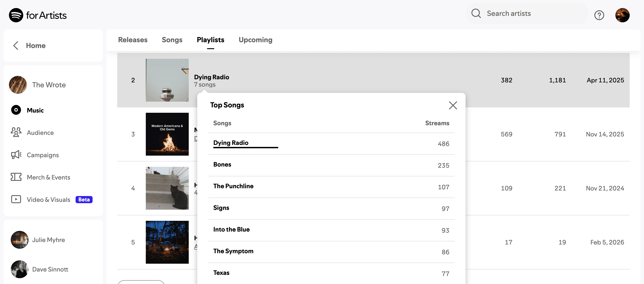Viewport: 644px width, 284px height.
Task: Switch to the Releases tab
Action: (x=133, y=40)
